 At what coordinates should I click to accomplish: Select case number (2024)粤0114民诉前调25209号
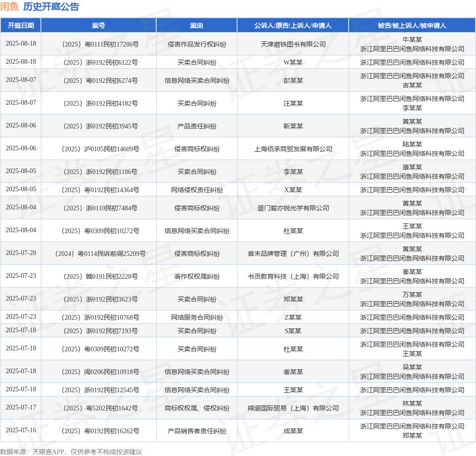click(100, 254)
